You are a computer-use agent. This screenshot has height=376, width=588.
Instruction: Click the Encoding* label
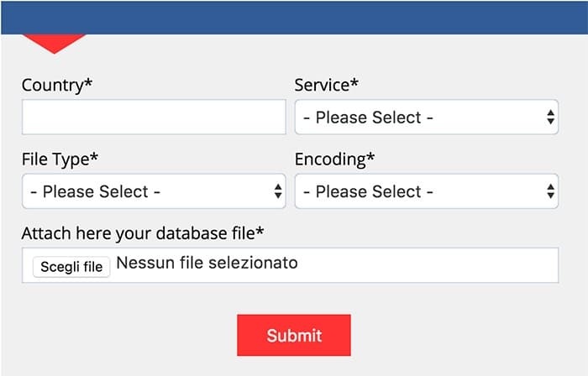[335, 159]
